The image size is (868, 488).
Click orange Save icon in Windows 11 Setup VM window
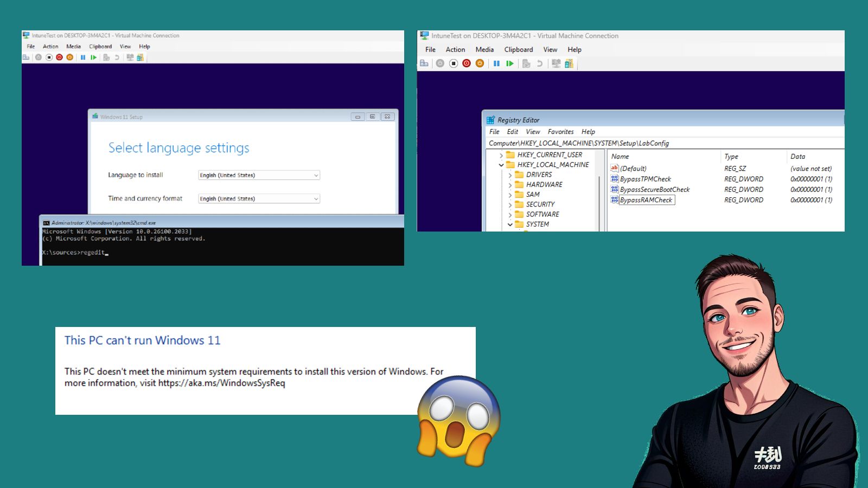pyautogui.click(x=69, y=57)
